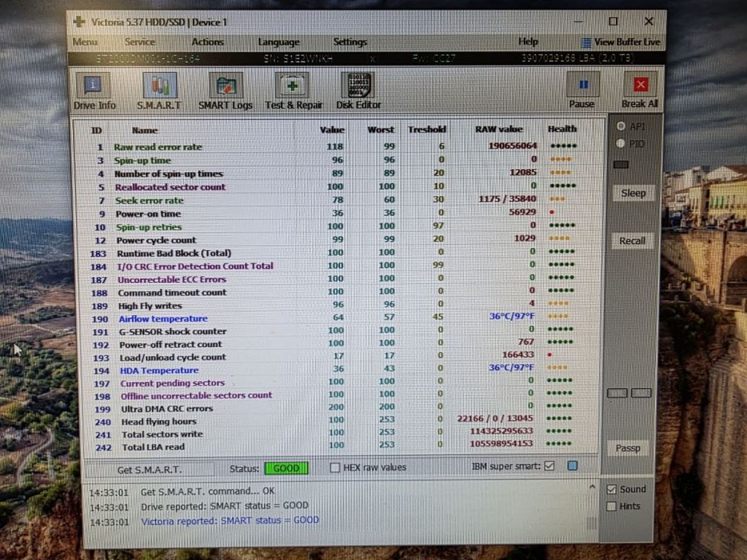This screenshot has height=560, width=747.
Task: Toggle the IBM super smart checkbox
Action: point(549,466)
